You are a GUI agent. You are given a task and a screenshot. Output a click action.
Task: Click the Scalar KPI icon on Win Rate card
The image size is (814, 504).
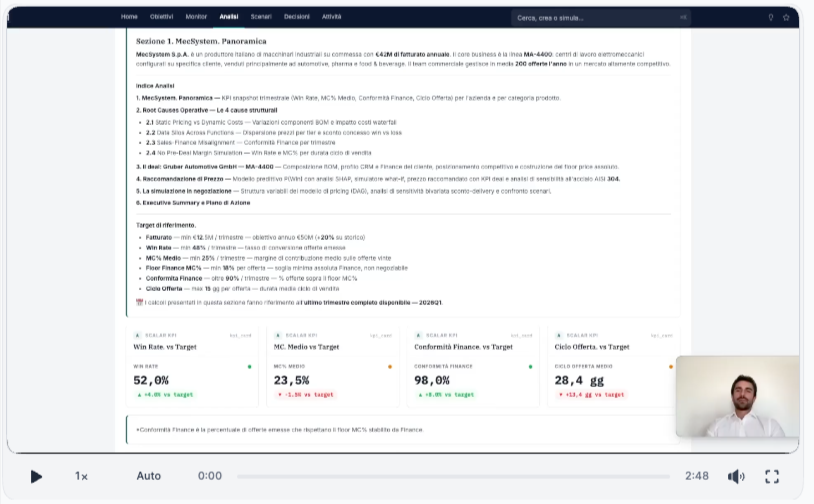pos(138,335)
